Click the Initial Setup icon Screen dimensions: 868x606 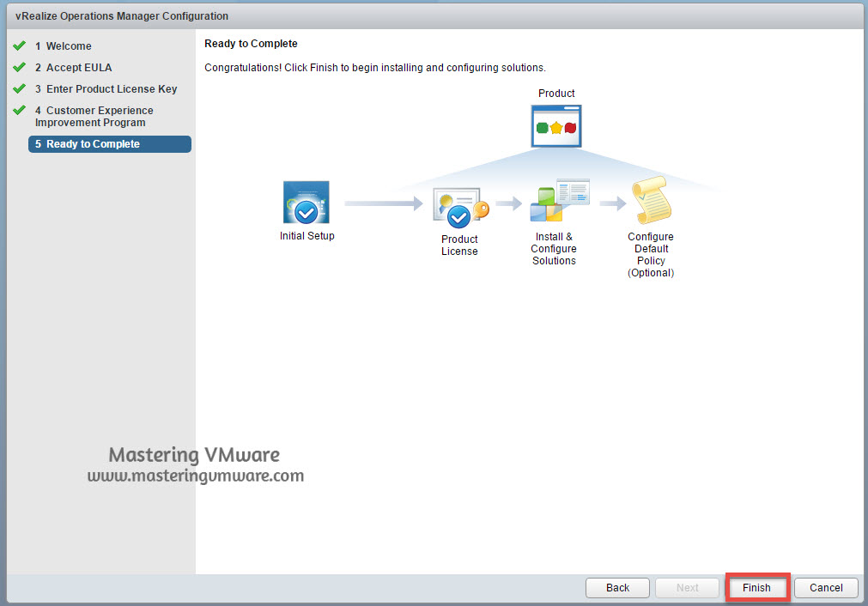pyautogui.click(x=307, y=203)
